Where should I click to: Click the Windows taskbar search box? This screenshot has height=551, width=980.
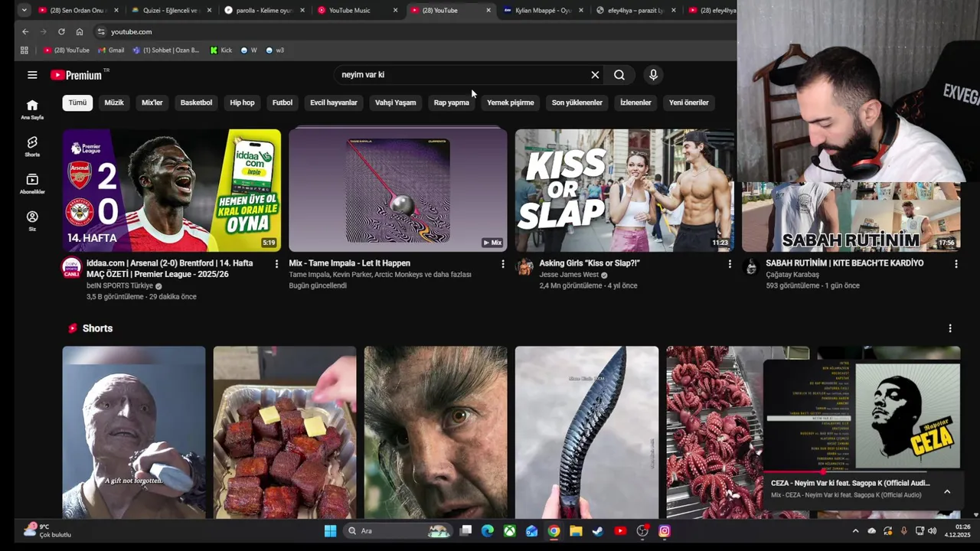coord(397,531)
